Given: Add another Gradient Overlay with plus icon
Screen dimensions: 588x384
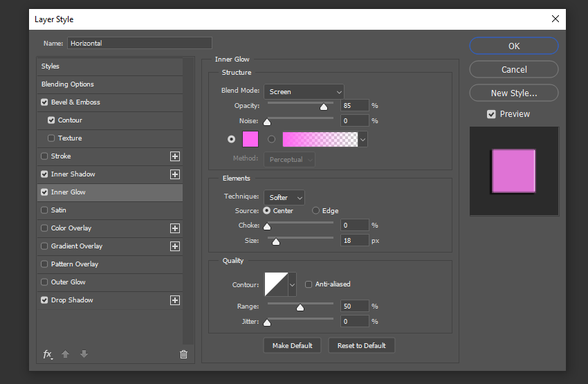Looking at the screenshot, I should pos(175,246).
